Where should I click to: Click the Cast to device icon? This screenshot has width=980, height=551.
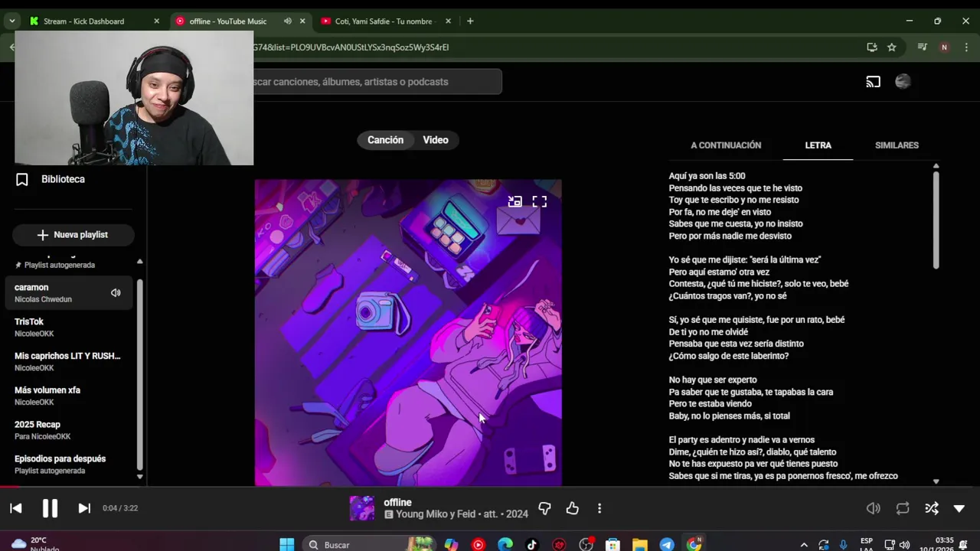(874, 82)
